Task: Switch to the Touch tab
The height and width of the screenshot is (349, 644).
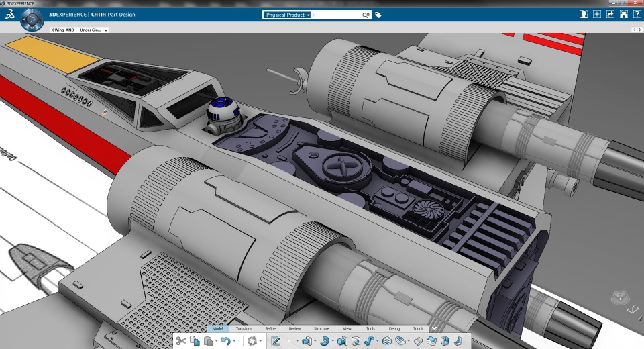Action: [418, 328]
